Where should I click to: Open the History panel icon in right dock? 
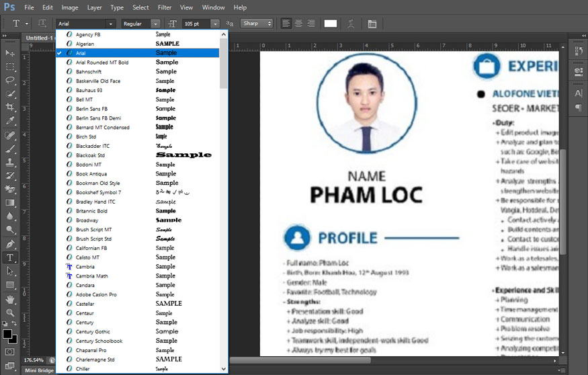578,51
